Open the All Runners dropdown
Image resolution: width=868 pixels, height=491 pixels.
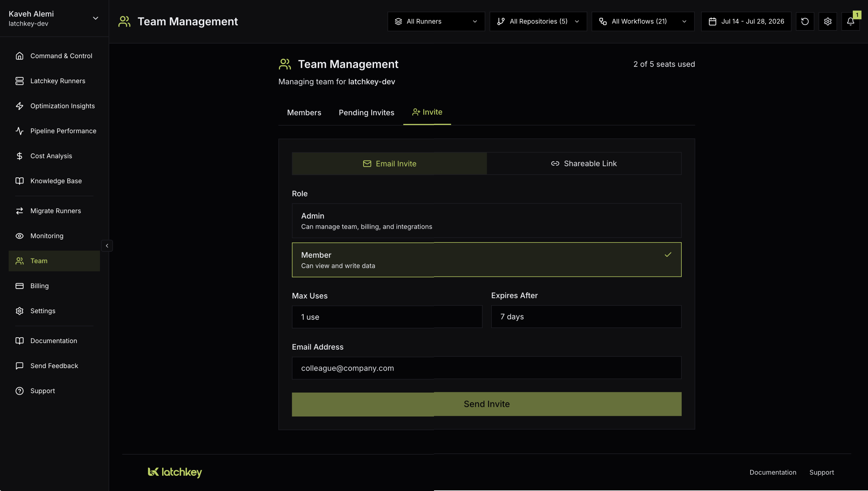coord(436,21)
